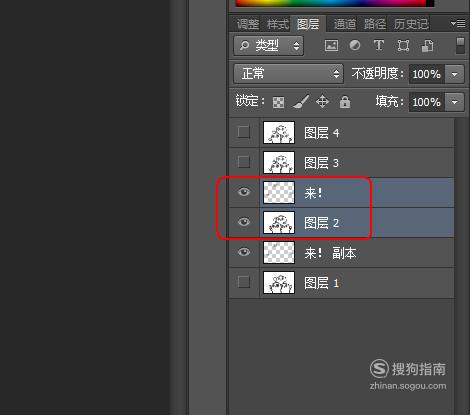Select the 图层 3 thumbnail
This screenshot has height=415, width=470.
pyautogui.click(x=279, y=162)
